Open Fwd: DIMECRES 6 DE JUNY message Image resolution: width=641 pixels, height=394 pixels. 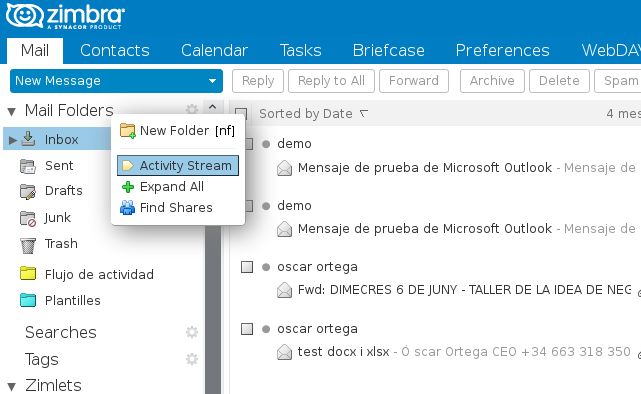click(464, 290)
